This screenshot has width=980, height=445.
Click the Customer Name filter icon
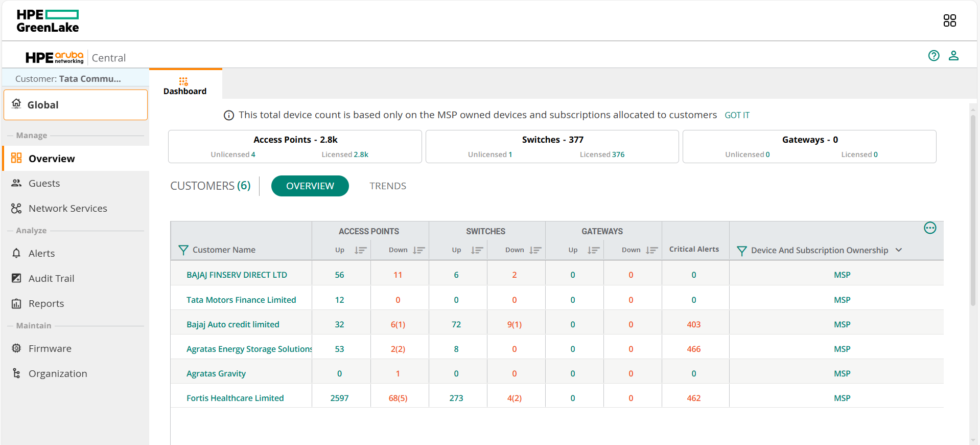[183, 250]
